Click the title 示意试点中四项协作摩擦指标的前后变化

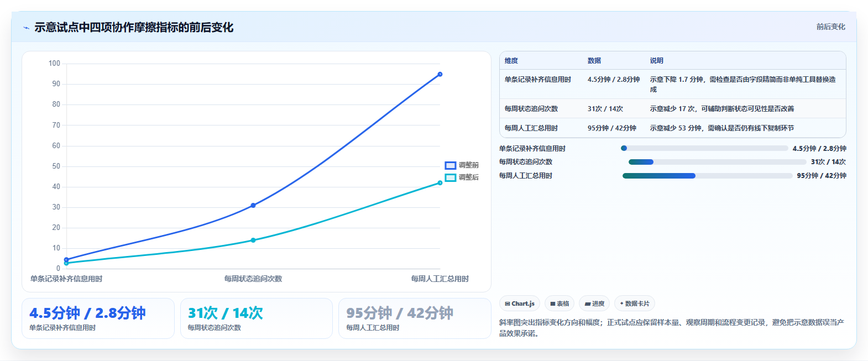(134, 27)
